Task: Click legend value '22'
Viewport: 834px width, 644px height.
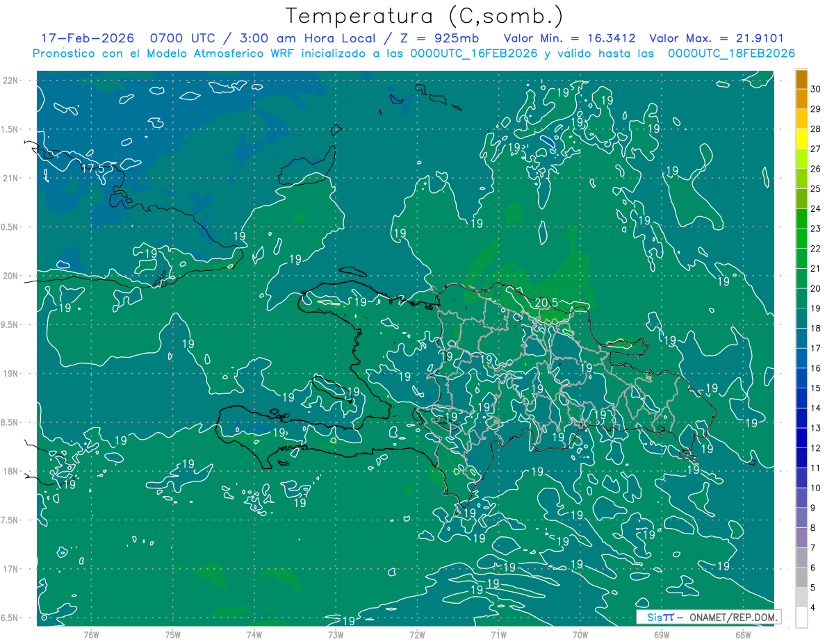Action: coord(816,249)
